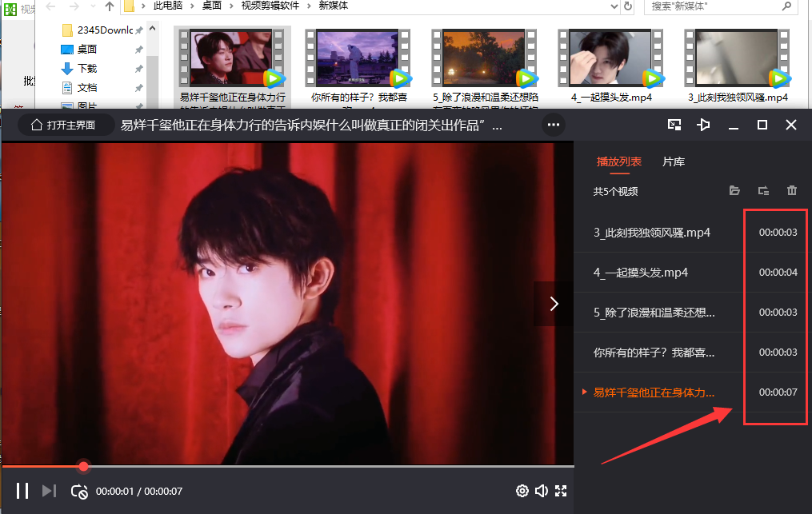This screenshot has width=812, height=514.
Task: Mute the volume speaker icon
Action: click(541, 491)
